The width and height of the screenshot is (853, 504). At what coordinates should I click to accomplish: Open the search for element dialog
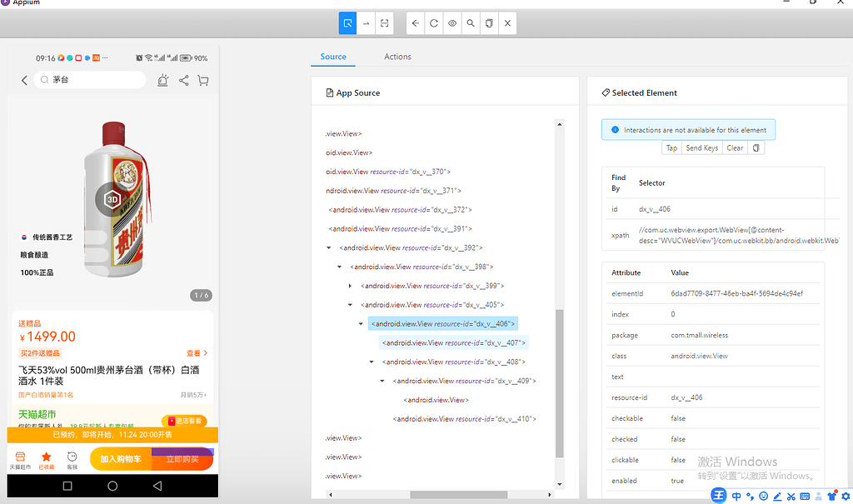point(470,23)
